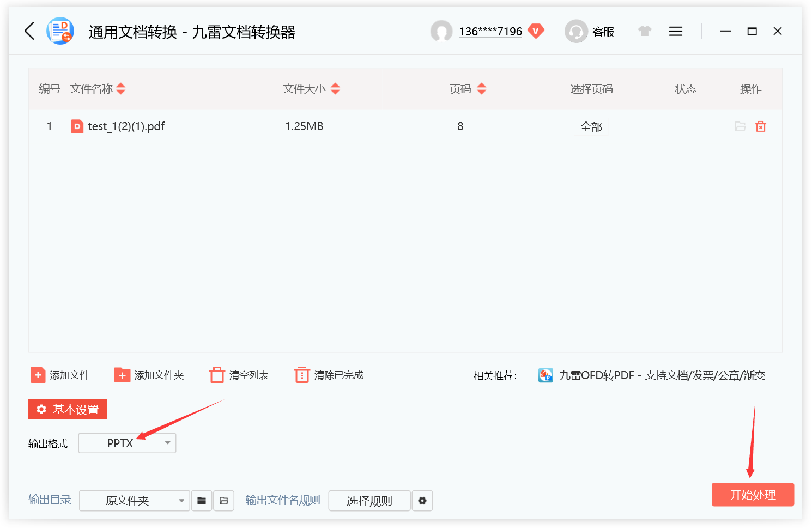Viewport: 812px width, 529px height.
Task: Go back using the left arrow
Action: [30, 31]
